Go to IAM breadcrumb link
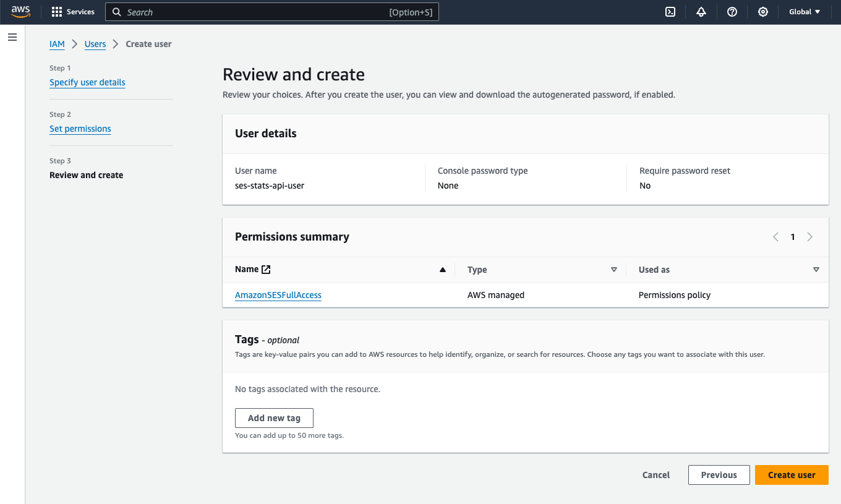Screen dimensions: 841x504 click(x=57, y=44)
